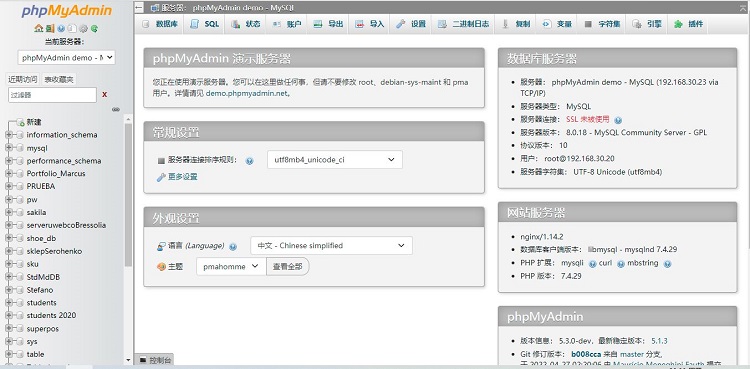Screen dimensions: 750x369
Task: Open the 导出 tab
Action: point(328,24)
